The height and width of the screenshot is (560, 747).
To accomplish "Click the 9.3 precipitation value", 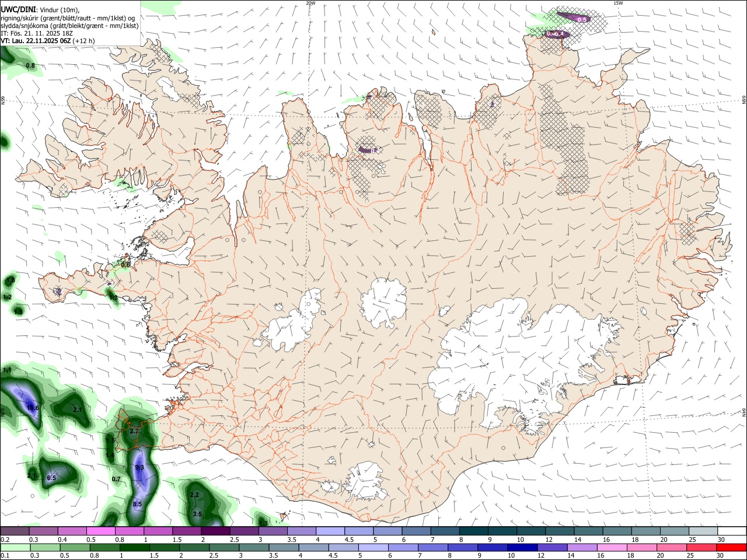I will pyautogui.click(x=139, y=468).
